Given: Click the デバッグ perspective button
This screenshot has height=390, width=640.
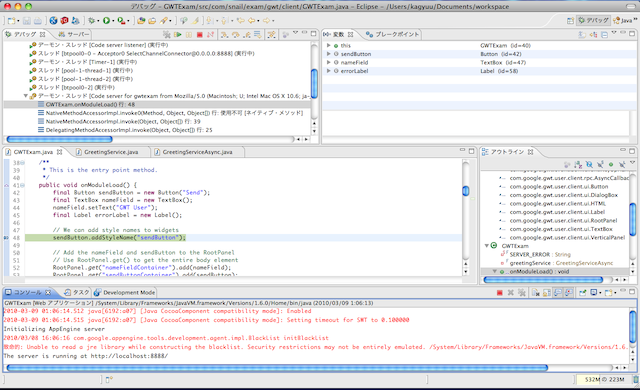Looking at the screenshot, I should pyautogui.click(x=594, y=20).
